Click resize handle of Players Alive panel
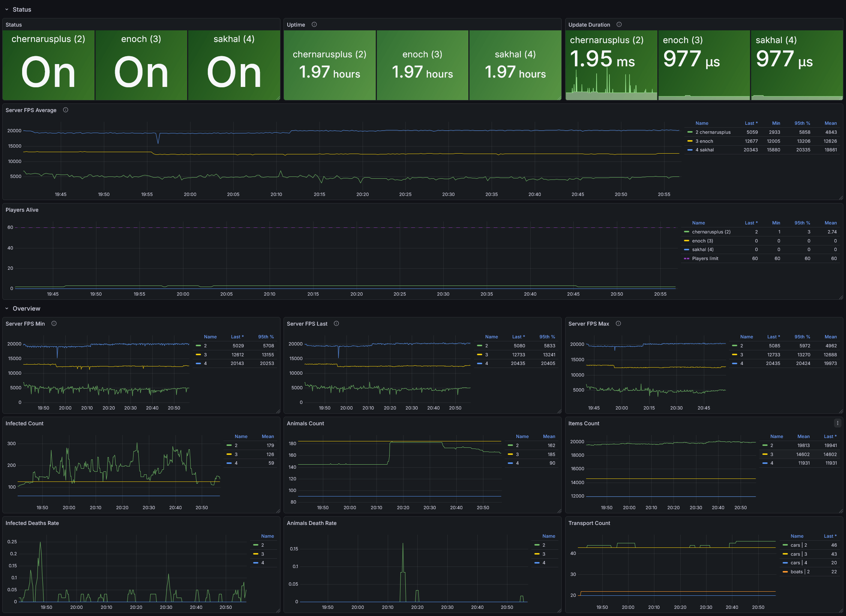 (x=841, y=297)
